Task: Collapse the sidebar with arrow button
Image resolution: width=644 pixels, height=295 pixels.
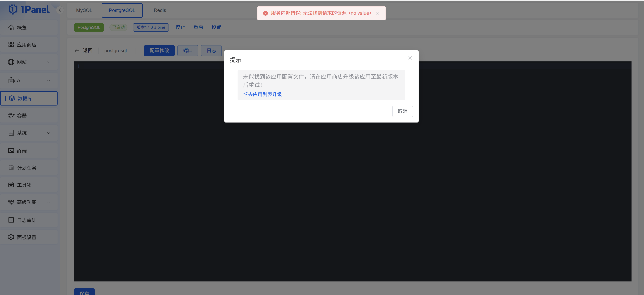Action: pos(60,10)
